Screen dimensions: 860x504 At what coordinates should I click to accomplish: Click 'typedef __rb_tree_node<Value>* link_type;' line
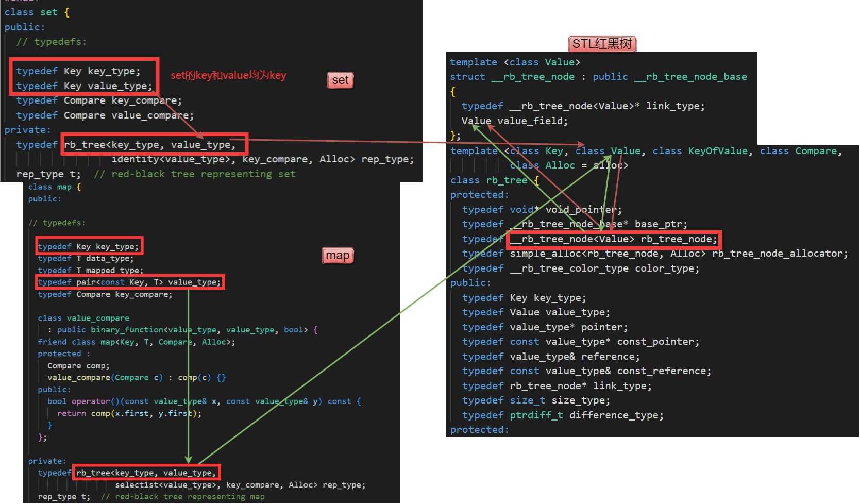click(x=583, y=106)
